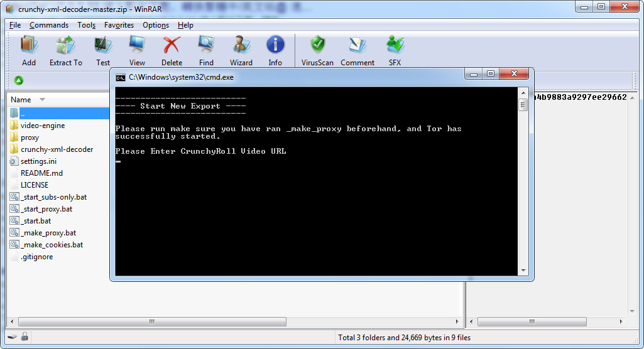The width and height of the screenshot is (644, 349).
Task: Click the Delete toolbar icon
Action: coord(172,50)
